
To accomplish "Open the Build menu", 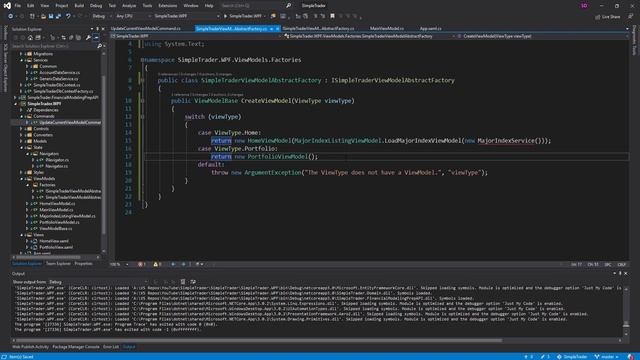I will [79, 6].
